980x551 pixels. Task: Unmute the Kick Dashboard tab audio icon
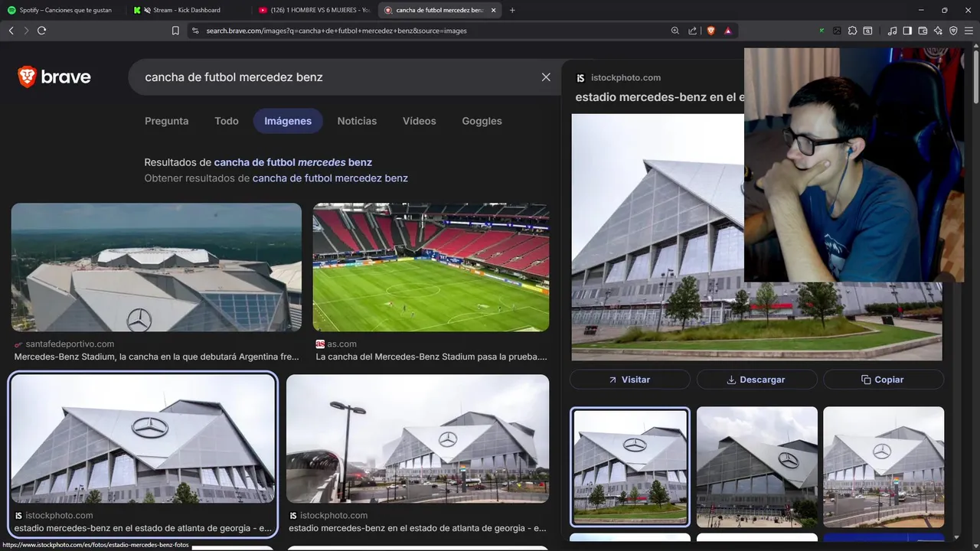coord(147,10)
